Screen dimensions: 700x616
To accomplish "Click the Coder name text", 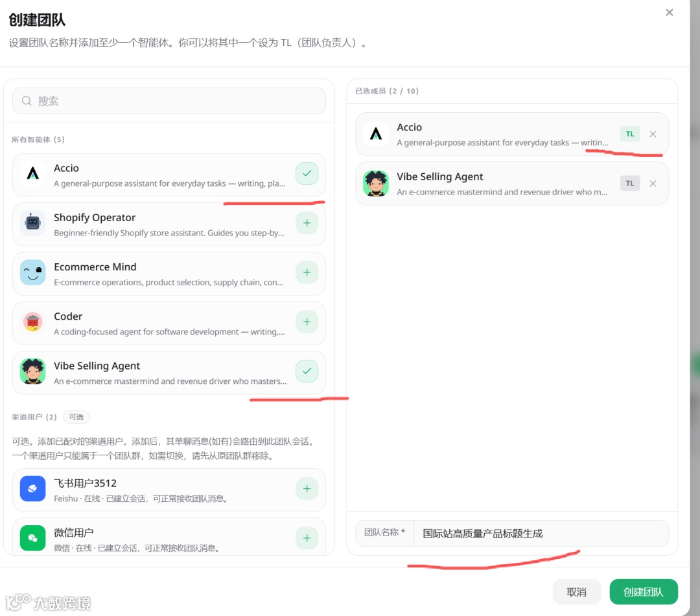I will [68, 316].
